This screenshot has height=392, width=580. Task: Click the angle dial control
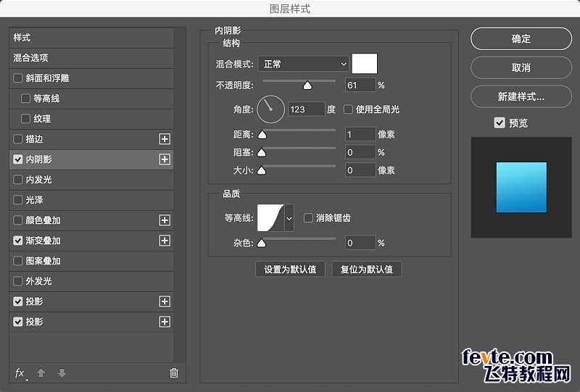click(270, 109)
